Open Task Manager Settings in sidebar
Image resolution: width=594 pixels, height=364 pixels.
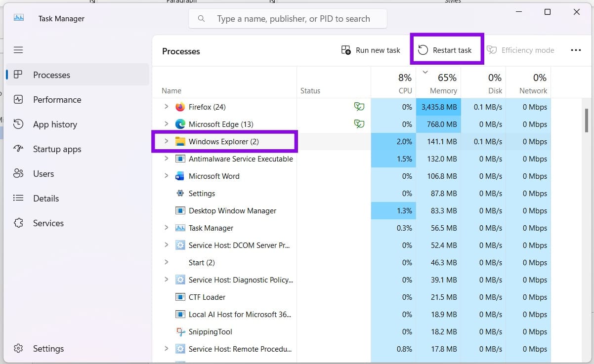point(77,348)
